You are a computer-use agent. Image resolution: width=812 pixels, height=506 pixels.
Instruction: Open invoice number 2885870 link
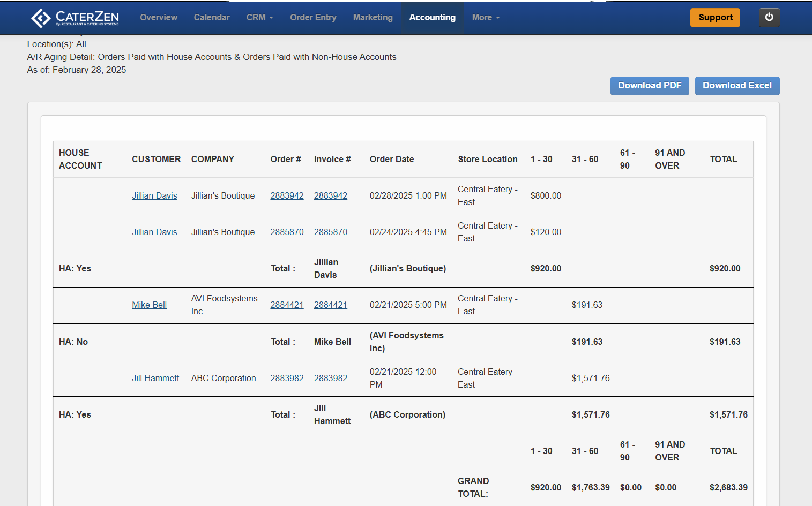331,232
